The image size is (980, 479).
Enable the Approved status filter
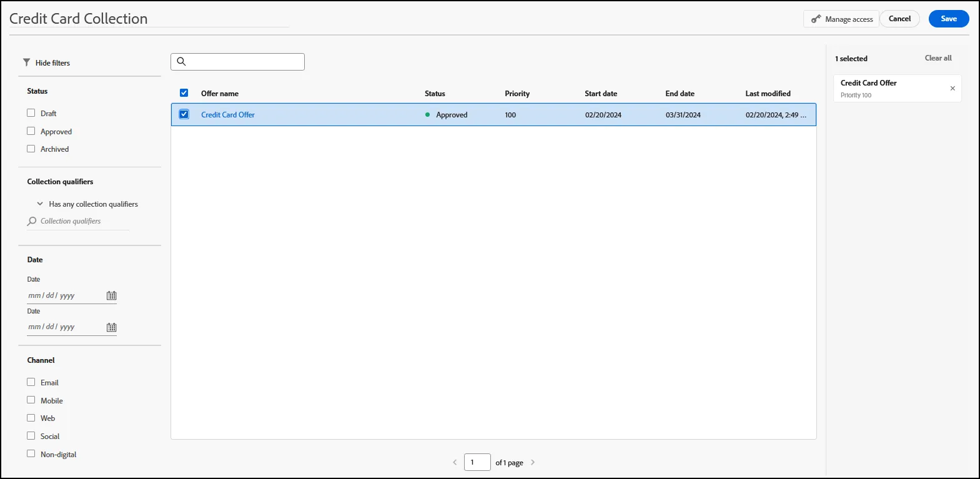(31, 131)
